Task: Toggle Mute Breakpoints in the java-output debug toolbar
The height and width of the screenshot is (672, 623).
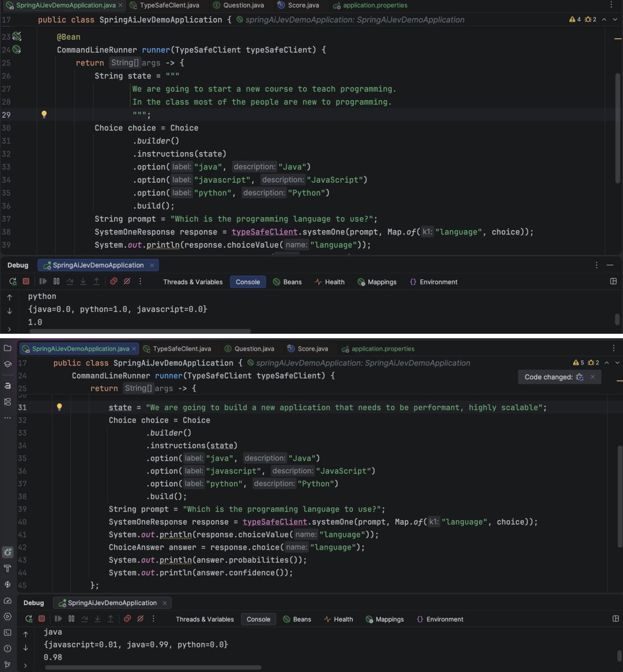Action: coord(140,619)
